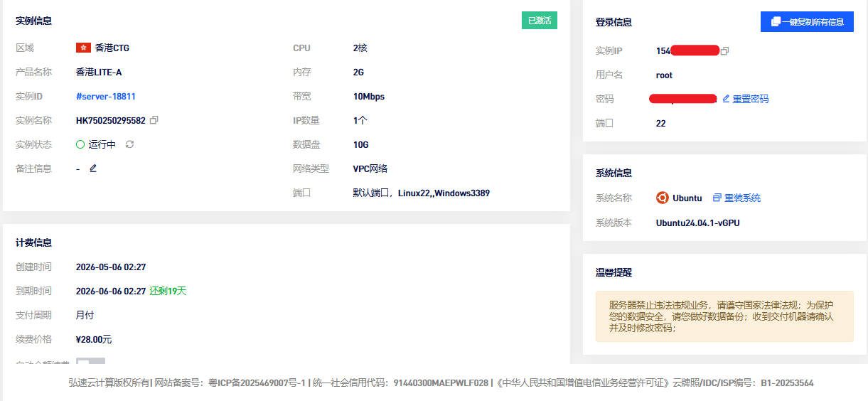Select system version Ubuntu24.04.1-vGPU

698,223
